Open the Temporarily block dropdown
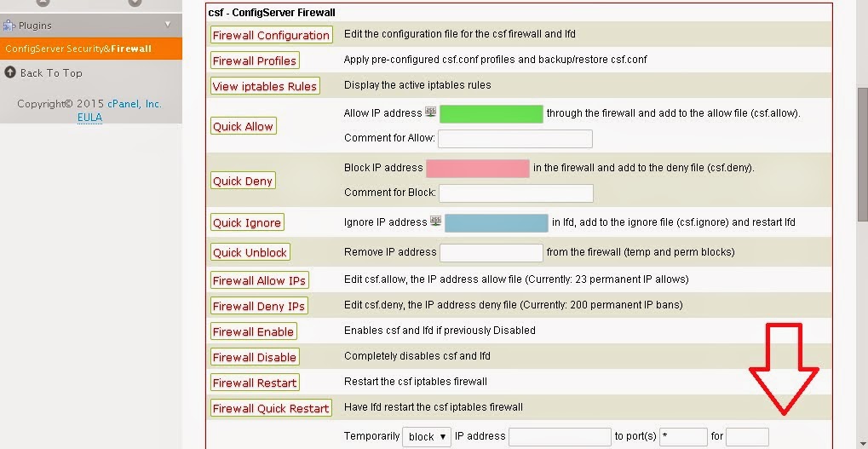Viewport: 868px width, 449px height. [x=427, y=436]
